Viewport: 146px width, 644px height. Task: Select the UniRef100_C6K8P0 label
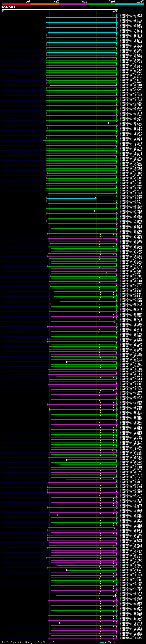pyautogui.click(x=131, y=198)
